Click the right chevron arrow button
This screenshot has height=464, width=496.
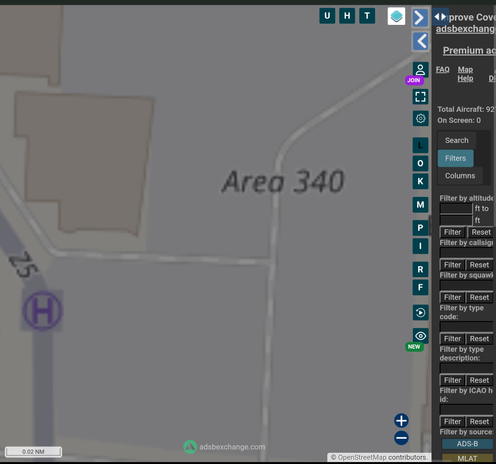[420, 18]
